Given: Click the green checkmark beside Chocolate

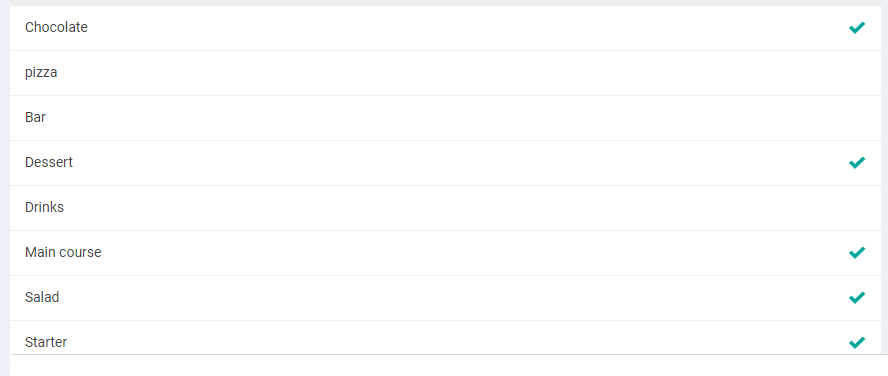Looking at the screenshot, I should (857, 28).
